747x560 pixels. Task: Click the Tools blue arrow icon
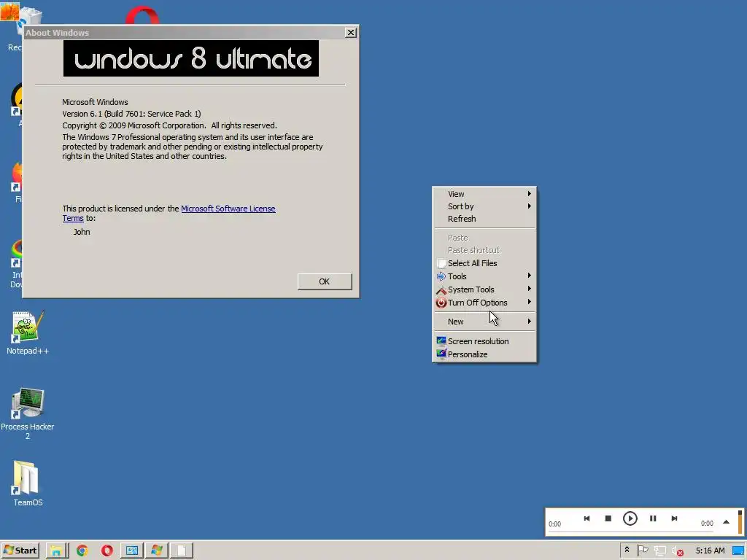pyautogui.click(x=441, y=276)
